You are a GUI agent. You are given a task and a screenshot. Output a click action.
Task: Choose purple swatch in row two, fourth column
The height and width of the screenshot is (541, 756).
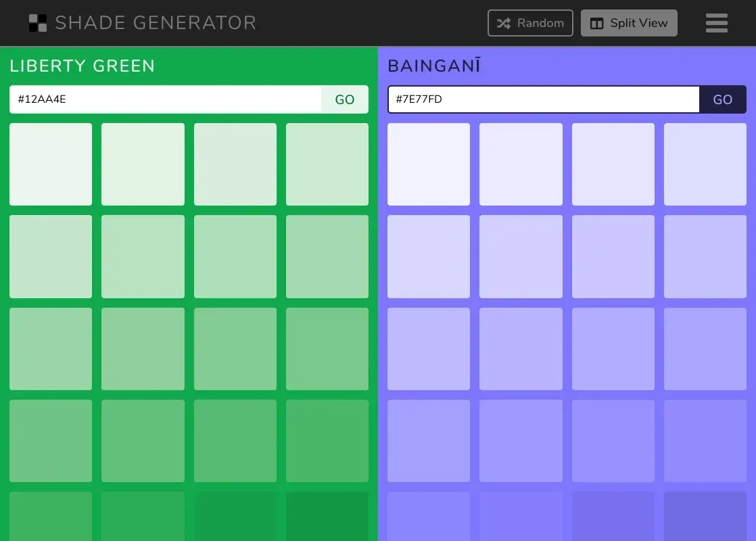tap(705, 256)
